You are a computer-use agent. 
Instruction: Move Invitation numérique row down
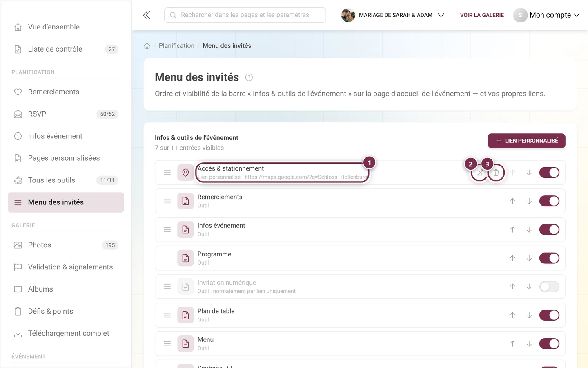(529, 287)
